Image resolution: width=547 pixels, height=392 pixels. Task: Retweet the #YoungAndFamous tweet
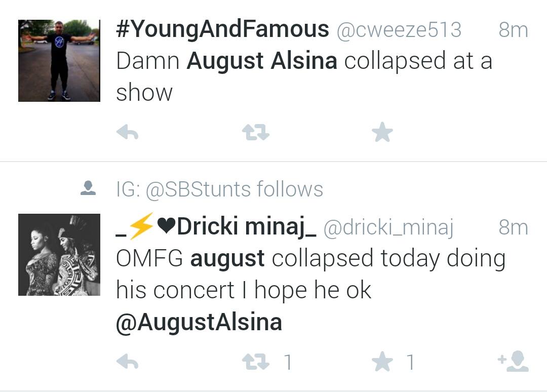[x=256, y=133]
